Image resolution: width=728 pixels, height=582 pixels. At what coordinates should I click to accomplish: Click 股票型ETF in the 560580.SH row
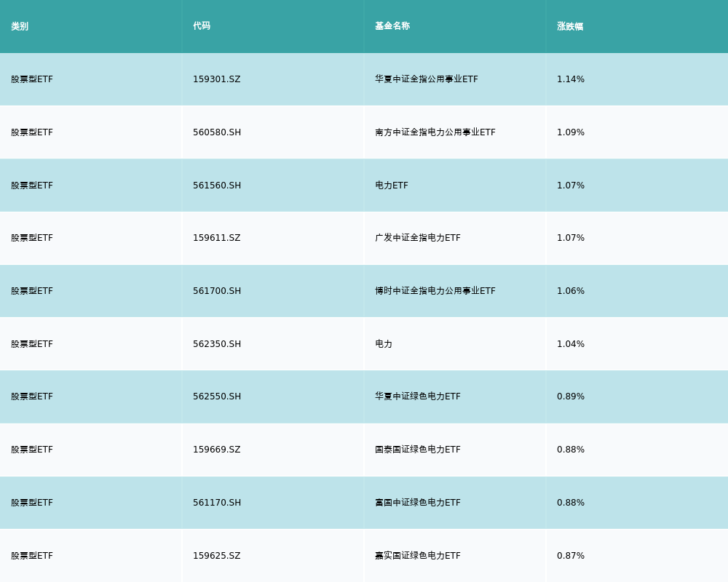point(32,132)
